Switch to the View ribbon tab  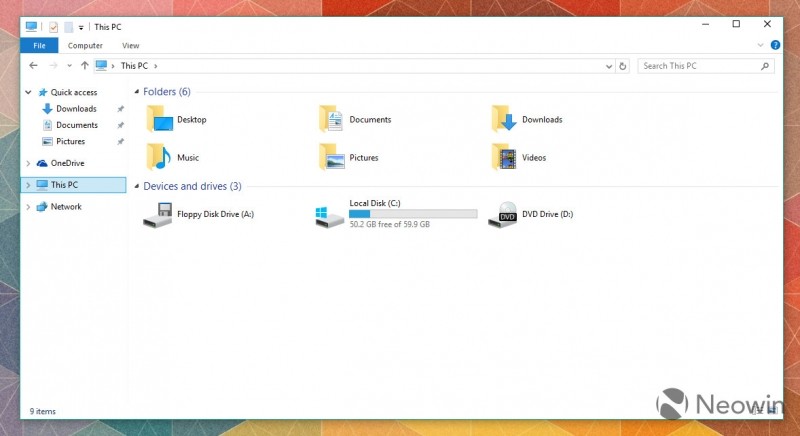pyautogui.click(x=130, y=45)
